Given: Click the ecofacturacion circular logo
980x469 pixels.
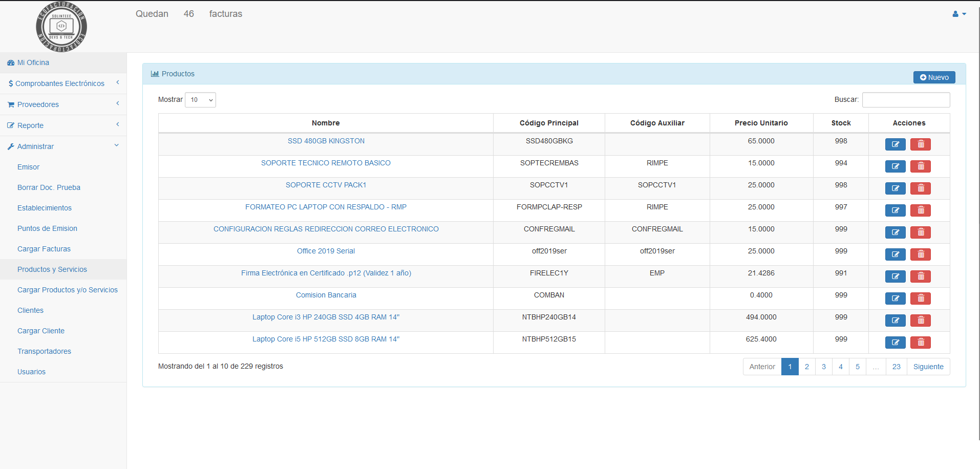Looking at the screenshot, I should coord(61,27).
